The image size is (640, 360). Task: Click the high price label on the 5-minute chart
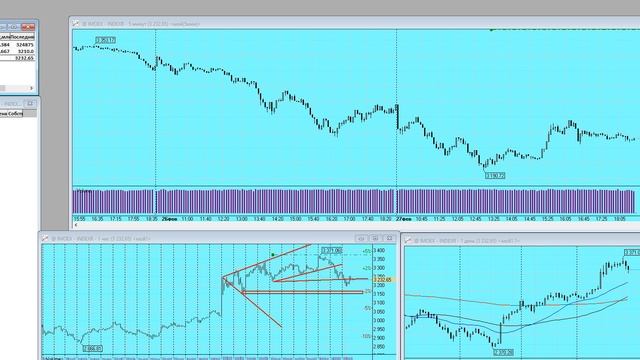pyautogui.click(x=106, y=40)
